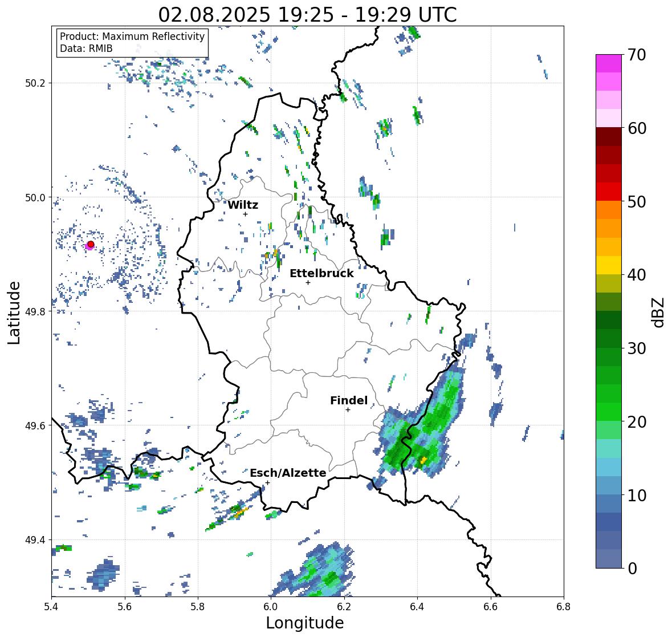This screenshot has width=672, height=637.
Task: Click the 'Product: Maximum Reflectivity' legend text
Action: (132, 36)
